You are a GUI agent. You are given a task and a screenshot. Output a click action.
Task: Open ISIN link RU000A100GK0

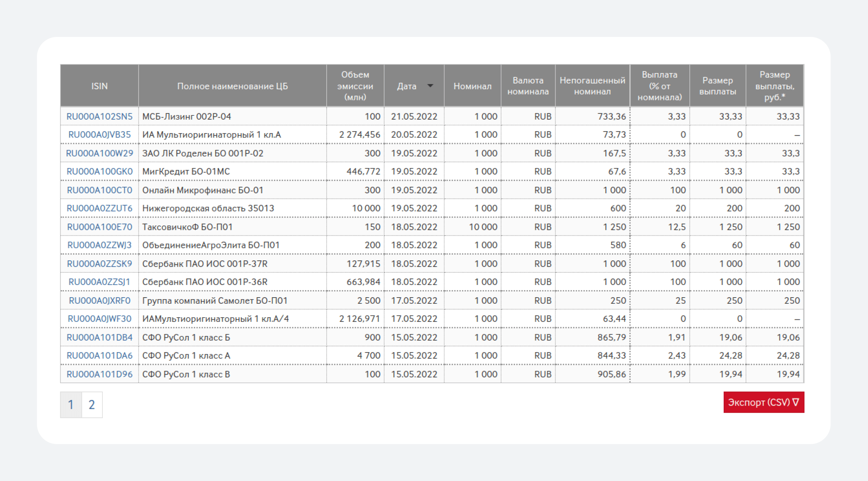[99, 171]
